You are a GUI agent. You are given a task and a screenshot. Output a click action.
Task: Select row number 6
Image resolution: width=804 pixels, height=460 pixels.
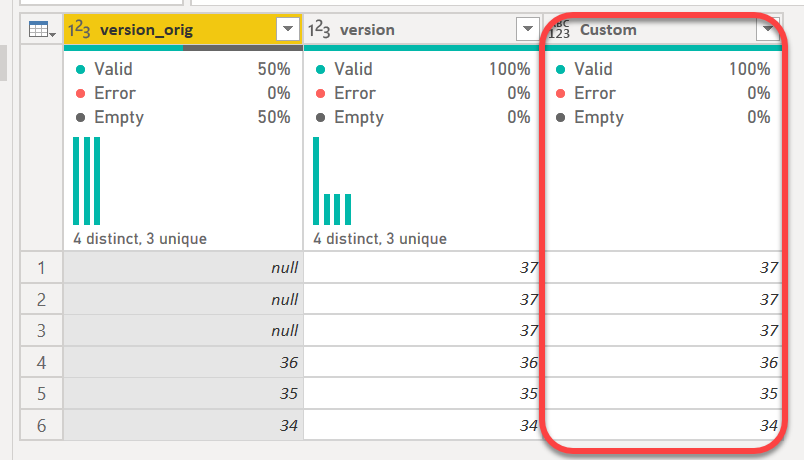point(42,425)
